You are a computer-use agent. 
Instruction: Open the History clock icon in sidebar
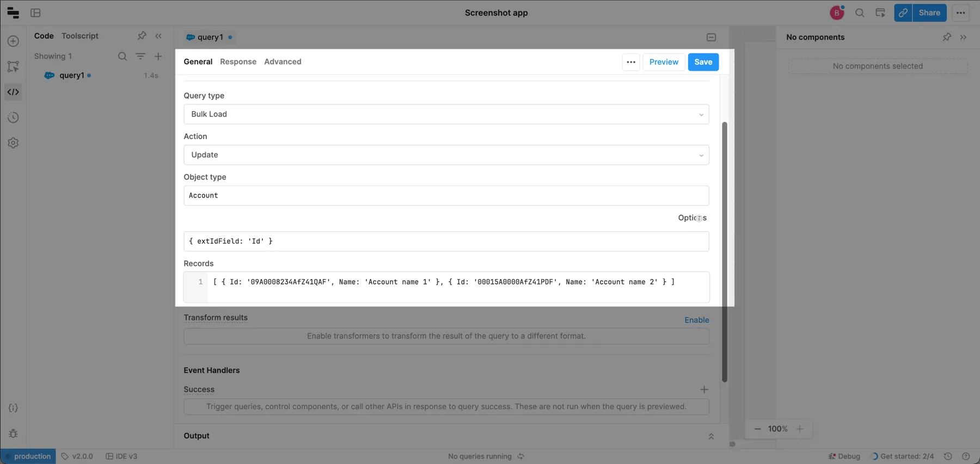tap(13, 117)
